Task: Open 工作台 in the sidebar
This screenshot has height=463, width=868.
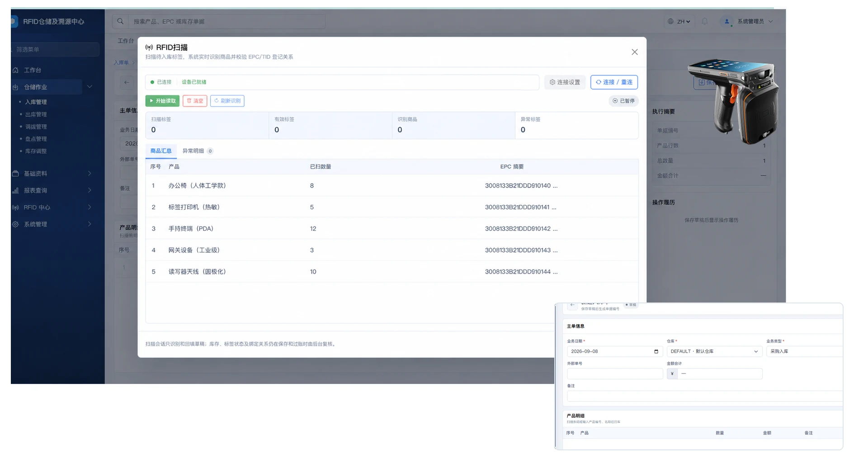Action: click(x=33, y=70)
